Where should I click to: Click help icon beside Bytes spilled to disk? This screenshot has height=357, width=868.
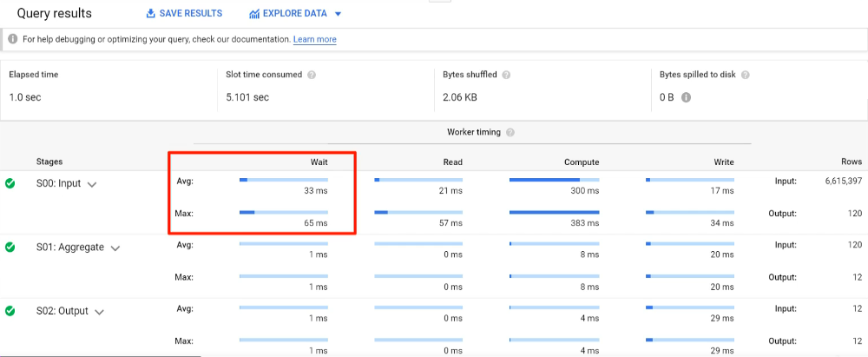pos(746,75)
